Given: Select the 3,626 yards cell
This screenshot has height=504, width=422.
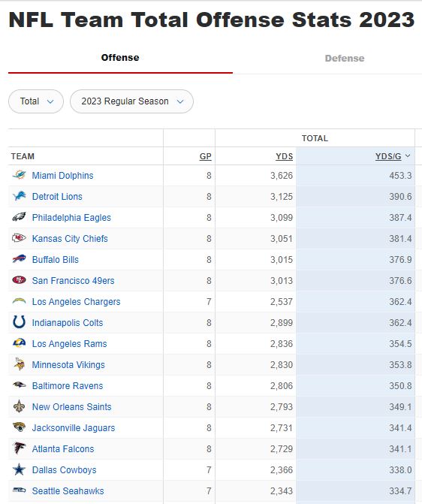Looking at the screenshot, I should pyautogui.click(x=282, y=176).
